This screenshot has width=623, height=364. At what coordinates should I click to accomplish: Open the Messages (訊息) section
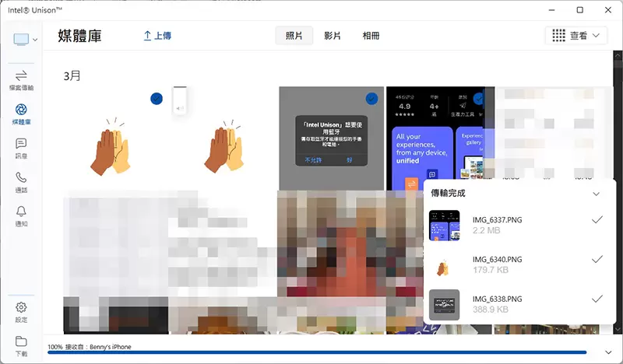(x=21, y=149)
